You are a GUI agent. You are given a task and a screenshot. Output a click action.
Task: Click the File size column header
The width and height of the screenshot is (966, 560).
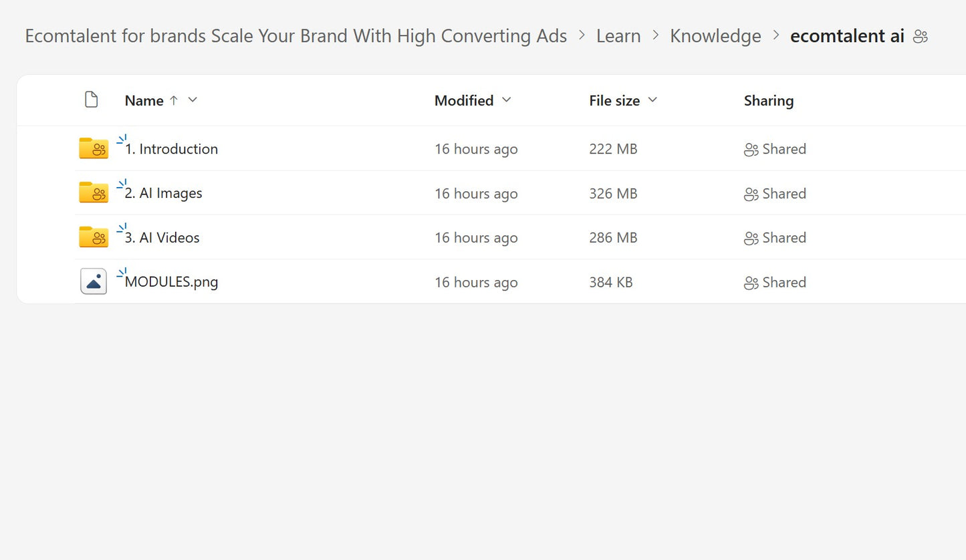click(614, 100)
